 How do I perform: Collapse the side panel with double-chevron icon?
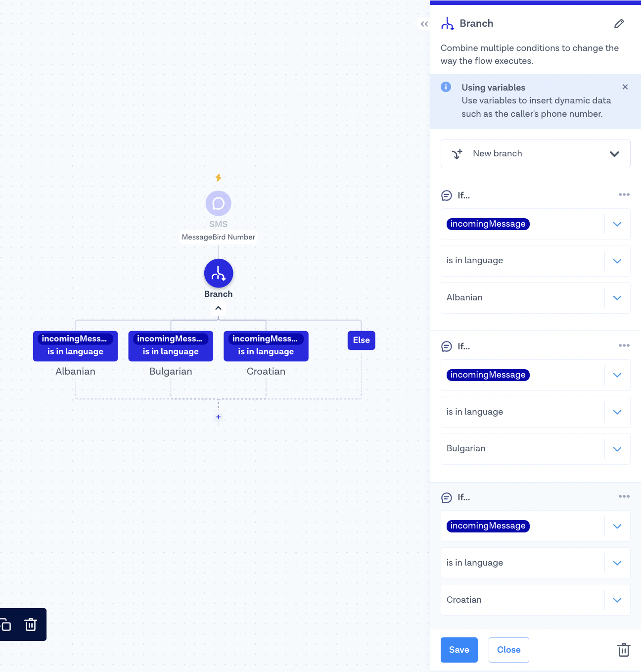pyautogui.click(x=424, y=24)
